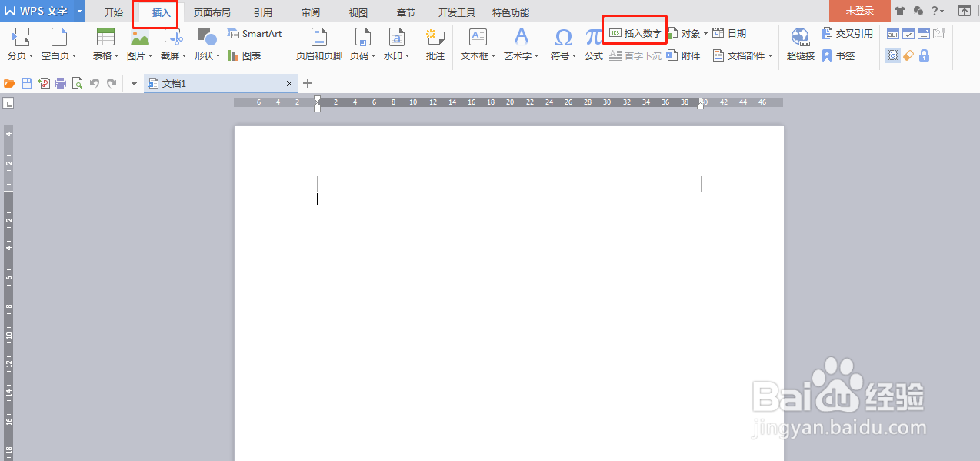Open the WPS 文字 application menu arrow
Image resolution: width=980 pixels, height=461 pixels.
coord(79,11)
